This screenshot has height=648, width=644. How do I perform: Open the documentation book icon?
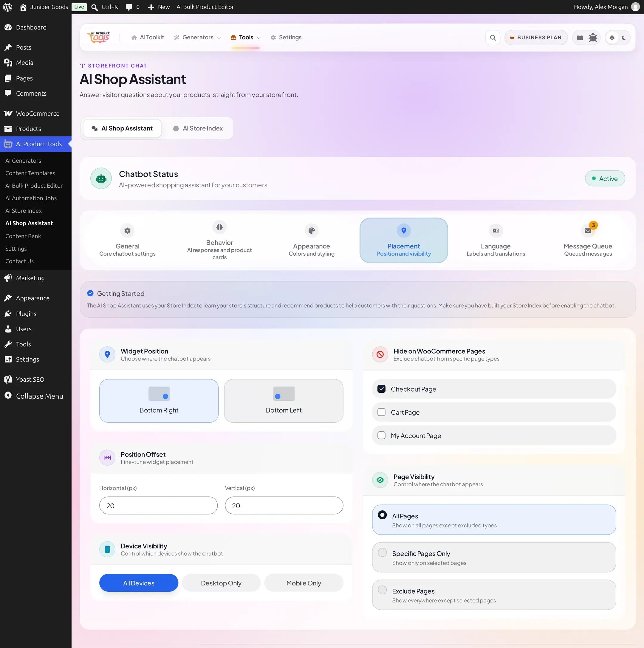580,38
